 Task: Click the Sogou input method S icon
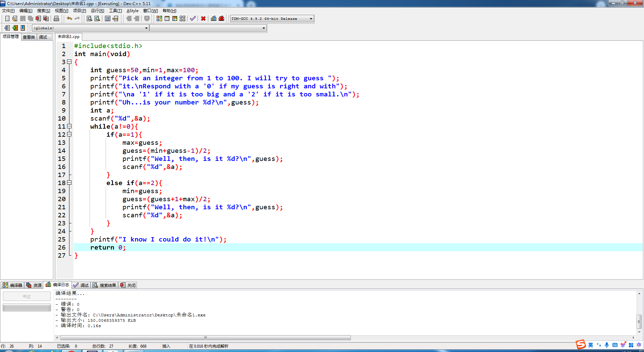(581, 345)
